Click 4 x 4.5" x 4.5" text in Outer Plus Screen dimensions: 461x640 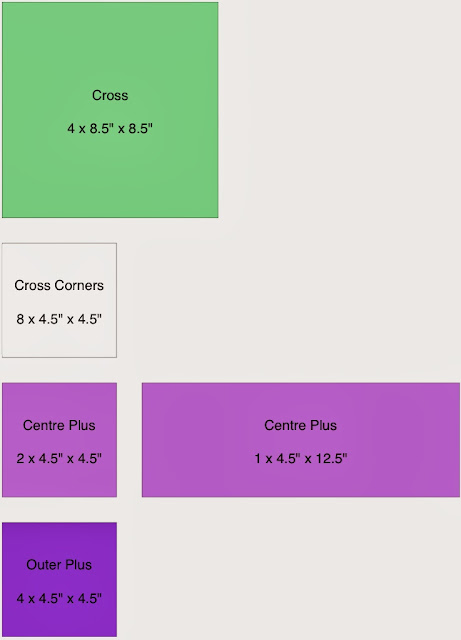59,598
